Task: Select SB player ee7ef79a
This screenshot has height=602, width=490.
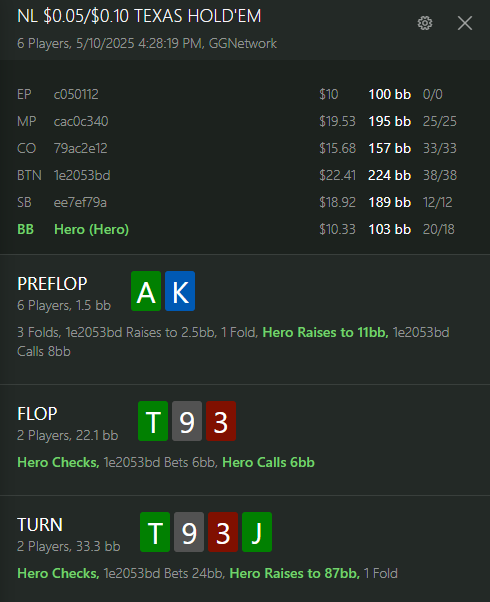Action: [245, 202]
